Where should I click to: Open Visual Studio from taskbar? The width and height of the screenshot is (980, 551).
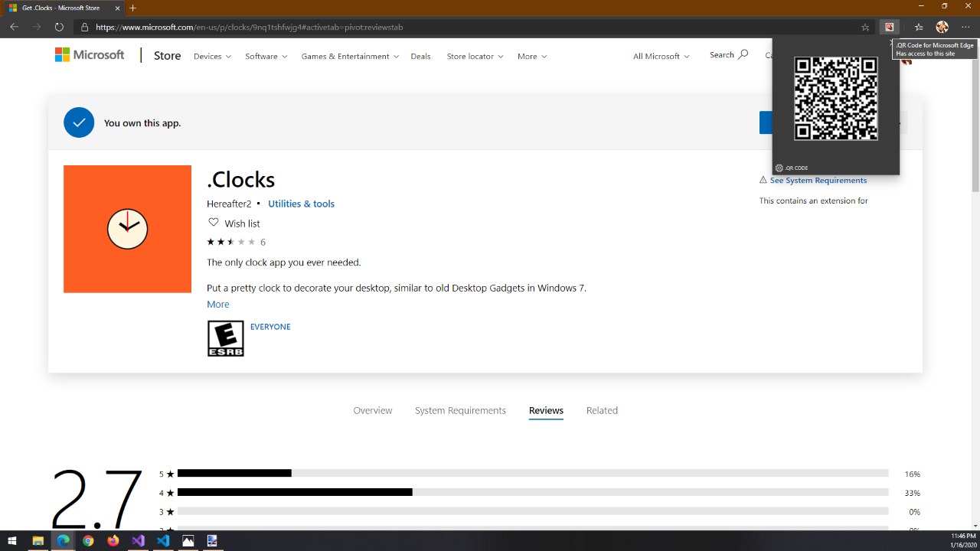(x=138, y=540)
